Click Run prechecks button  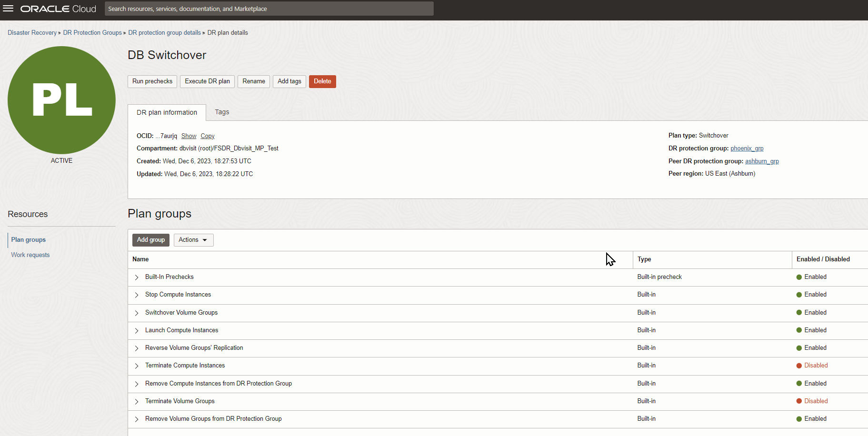click(152, 81)
